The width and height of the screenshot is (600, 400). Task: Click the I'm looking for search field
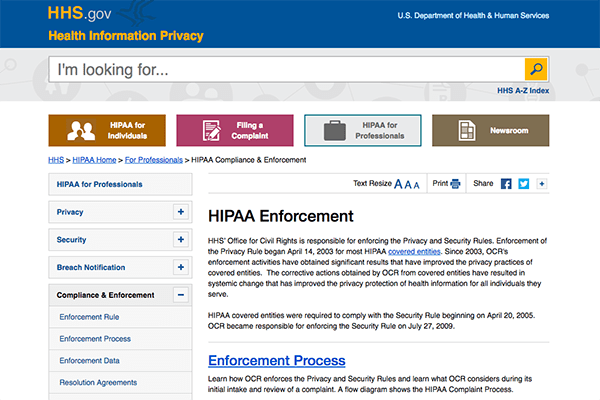[x=287, y=69]
